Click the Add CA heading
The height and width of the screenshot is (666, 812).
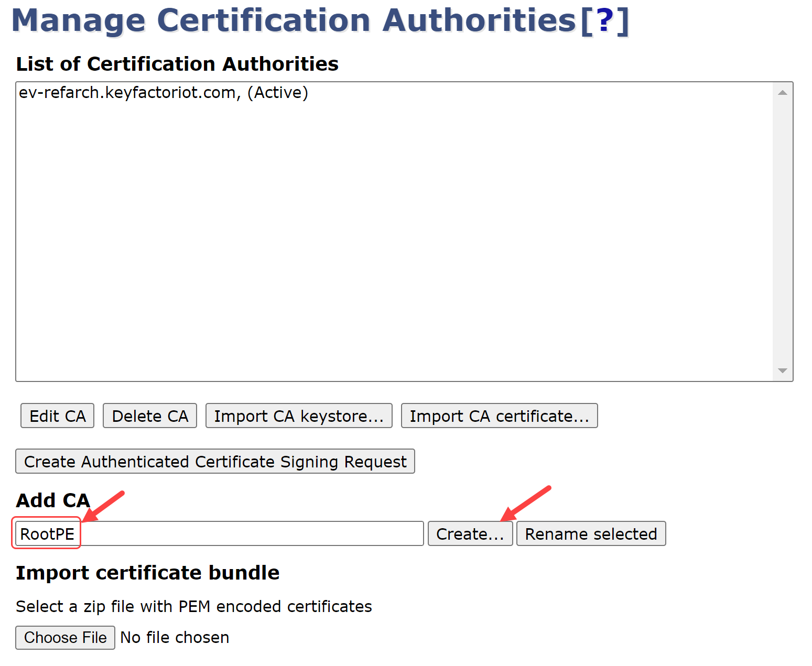(x=53, y=500)
